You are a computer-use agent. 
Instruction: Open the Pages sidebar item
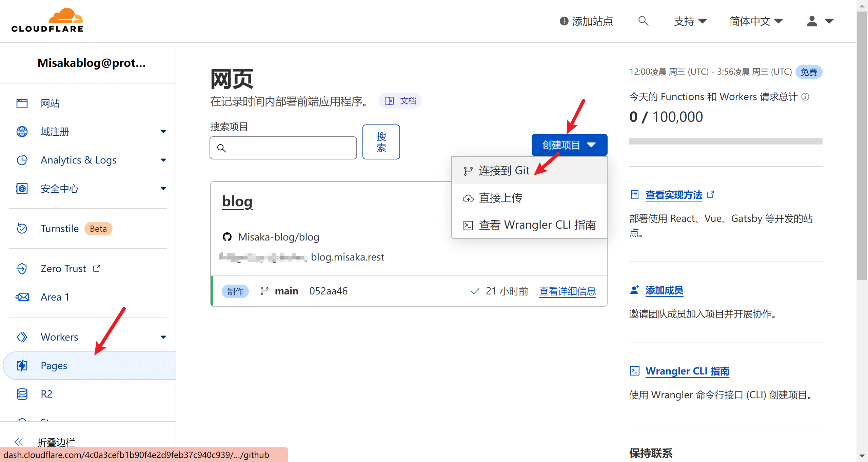[x=90, y=366]
